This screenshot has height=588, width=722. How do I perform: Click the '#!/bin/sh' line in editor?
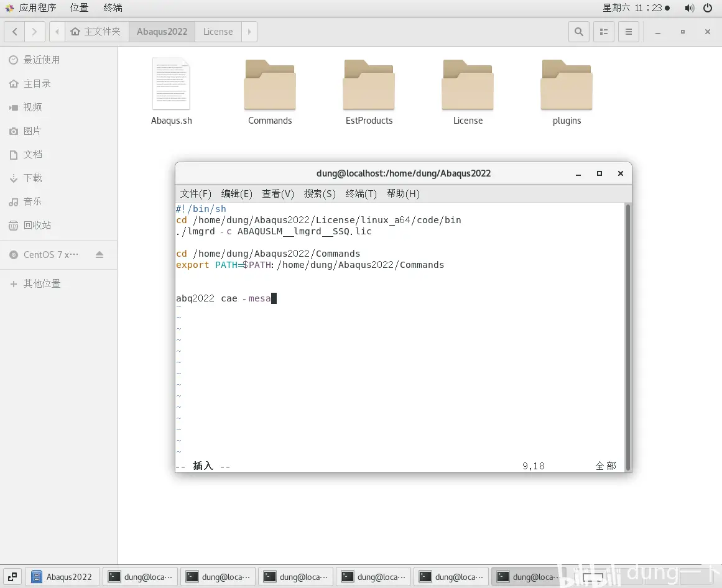(x=201, y=209)
